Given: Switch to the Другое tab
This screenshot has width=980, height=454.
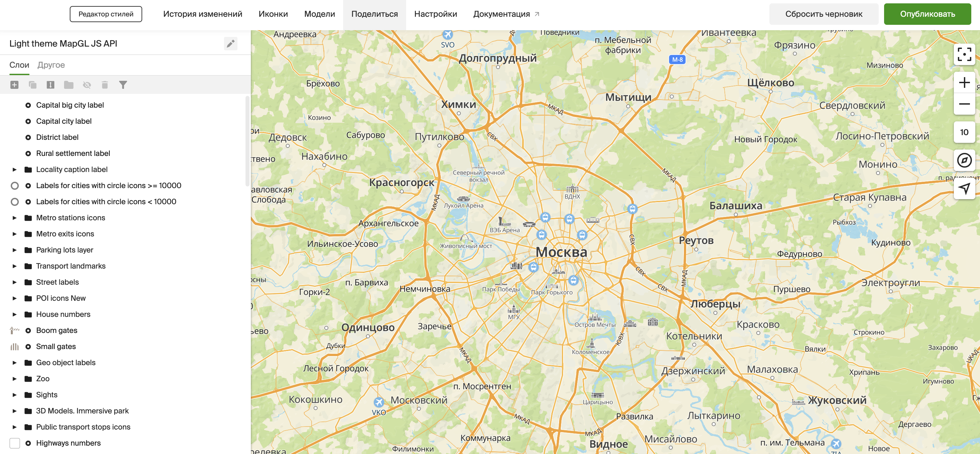Looking at the screenshot, I should (51, 65).
